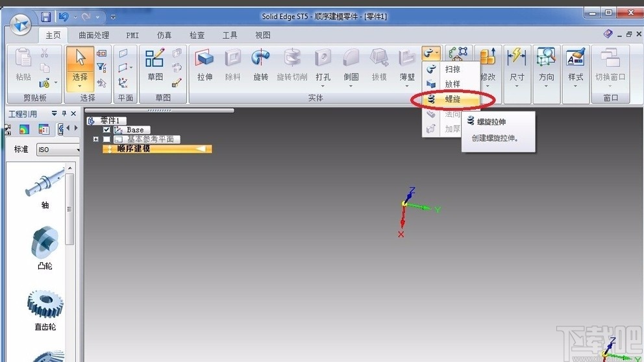
Task: Click the coordinate system icon in 平面 group
Action: click(x=123, y=83)
